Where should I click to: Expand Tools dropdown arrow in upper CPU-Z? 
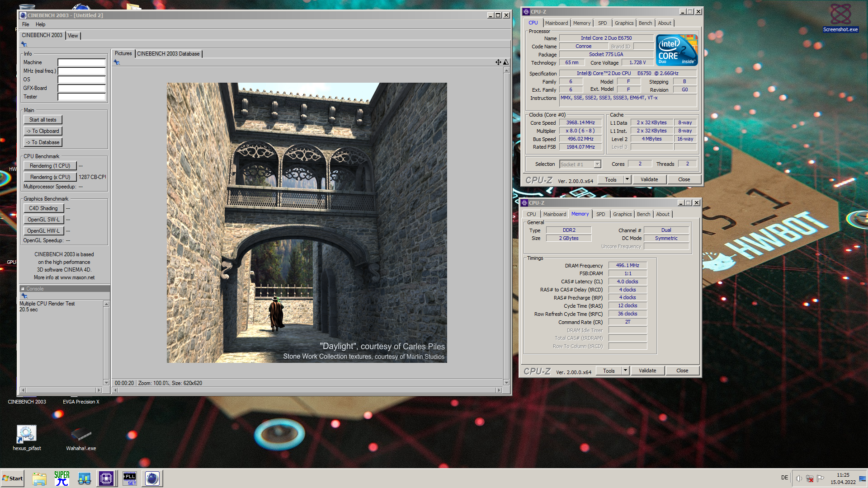coord(627,179)
